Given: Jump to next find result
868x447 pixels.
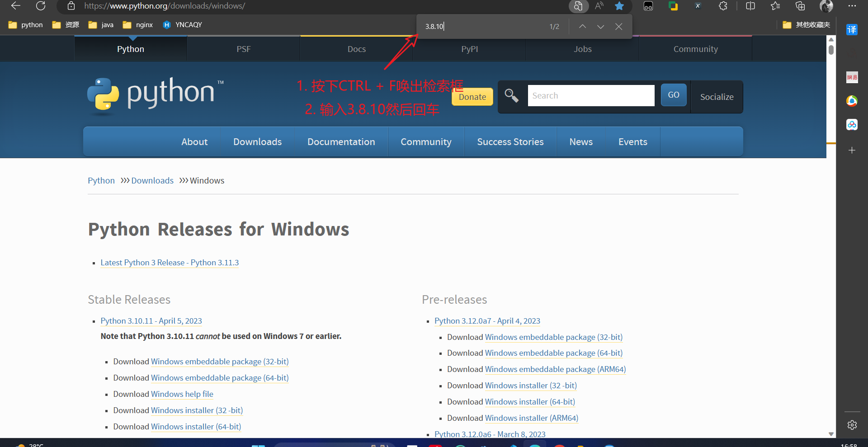Looking at the screenshot, I should point(600,27).
